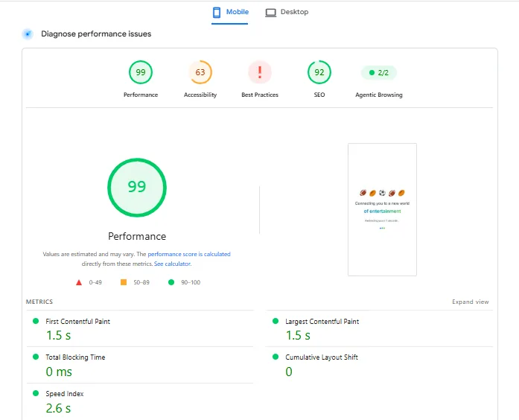The width and height of the screenshot is (519, 420).
Task: Click the green circle 90–100 legend icon
Action: point(171,282)
